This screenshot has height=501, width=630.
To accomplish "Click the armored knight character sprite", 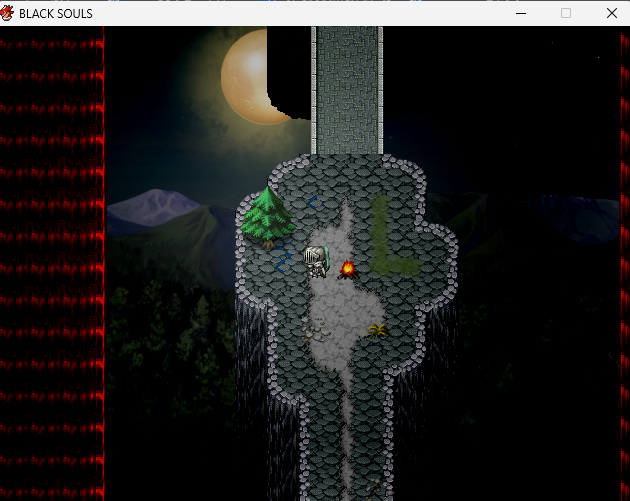I will [x=317, y=262].
